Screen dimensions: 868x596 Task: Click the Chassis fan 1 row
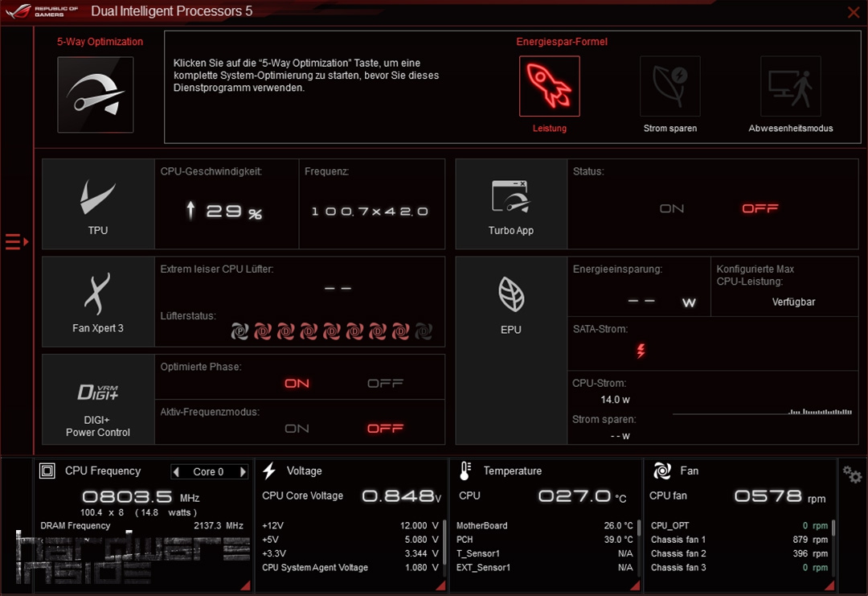(x=739, y=540)
